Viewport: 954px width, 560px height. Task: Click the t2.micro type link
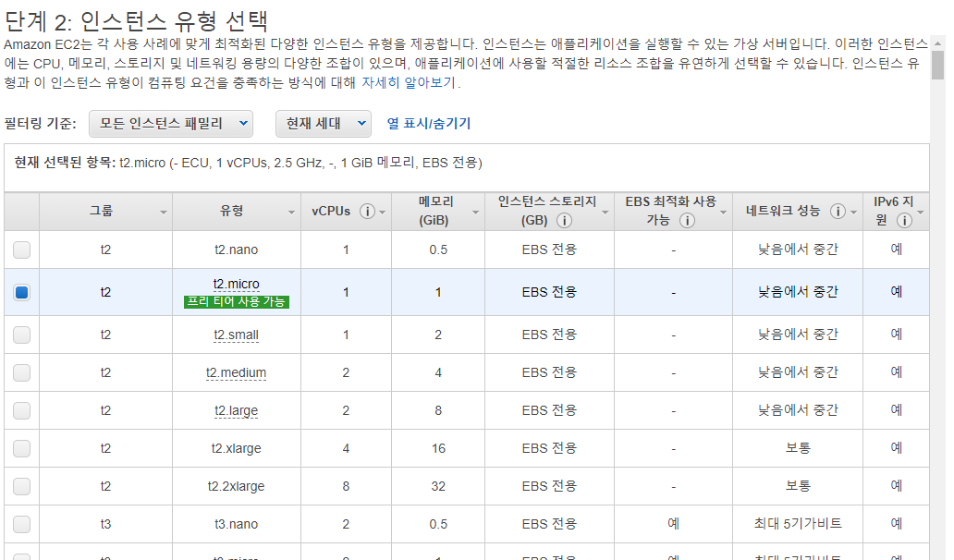point(236,284)
